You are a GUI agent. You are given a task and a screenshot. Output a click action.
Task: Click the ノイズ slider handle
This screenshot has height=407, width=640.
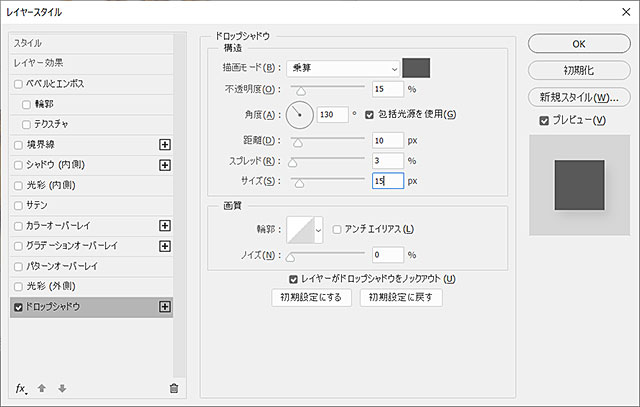290,258
